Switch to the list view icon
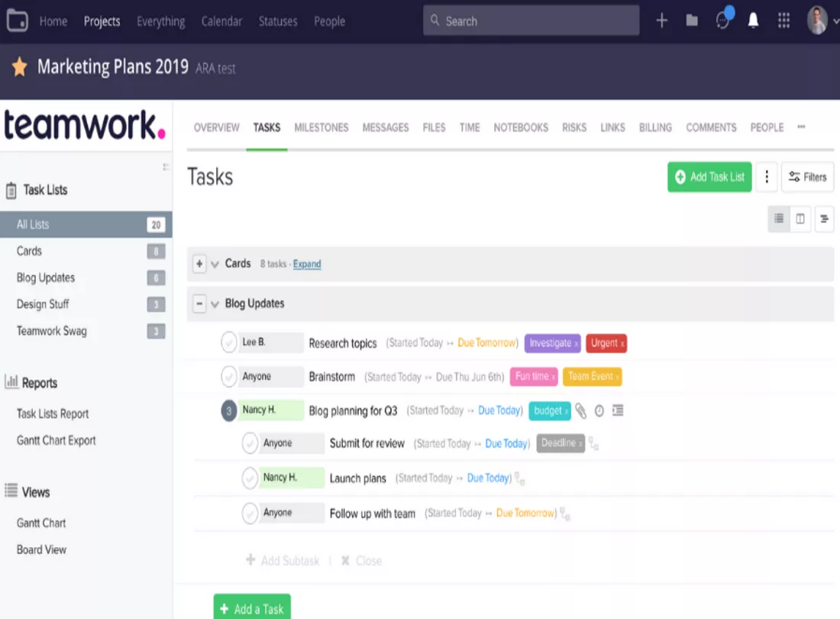The image size is (840, 619). [x=778, y=219]
